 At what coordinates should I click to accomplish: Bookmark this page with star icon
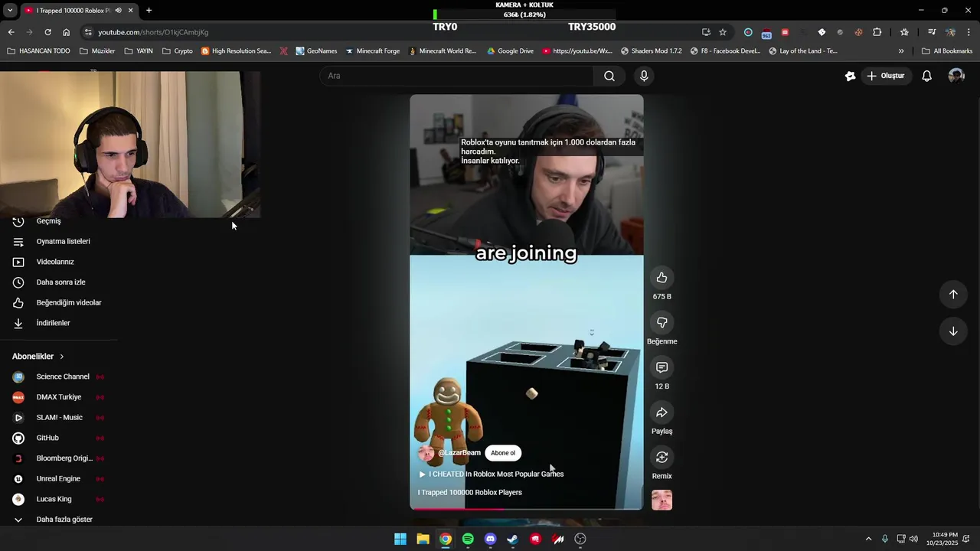[722, 32]
